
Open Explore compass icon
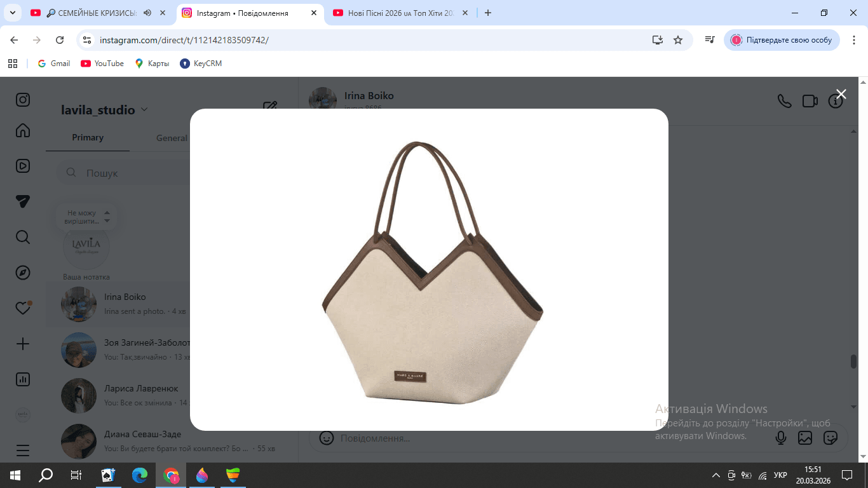[23, 273]
